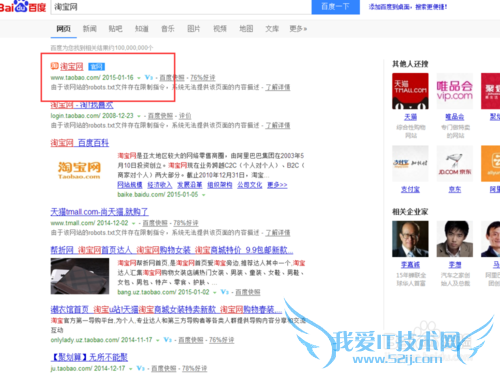Image resolution: width=500 pixels, height=374 pixels.
Task: Open 百度快照 for the onlylady.uz.taobao.com result
Action: pos(191,340)
